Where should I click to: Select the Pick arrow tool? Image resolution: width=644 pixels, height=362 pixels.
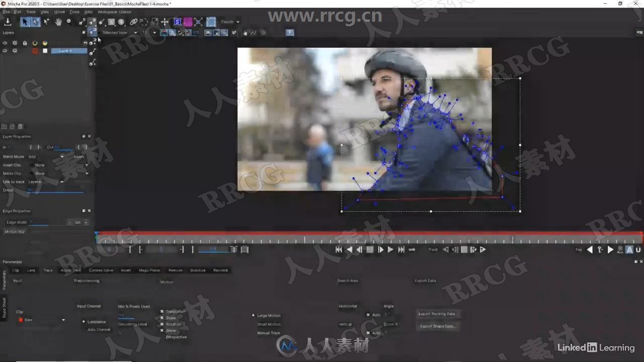point(25,22)
